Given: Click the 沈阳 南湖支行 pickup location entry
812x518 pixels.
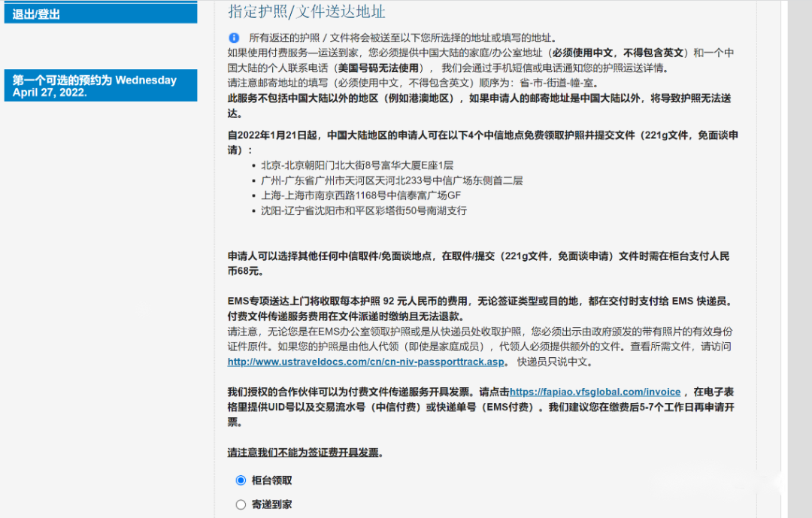Looking at the screenshot, I should [x=364, y=211].
